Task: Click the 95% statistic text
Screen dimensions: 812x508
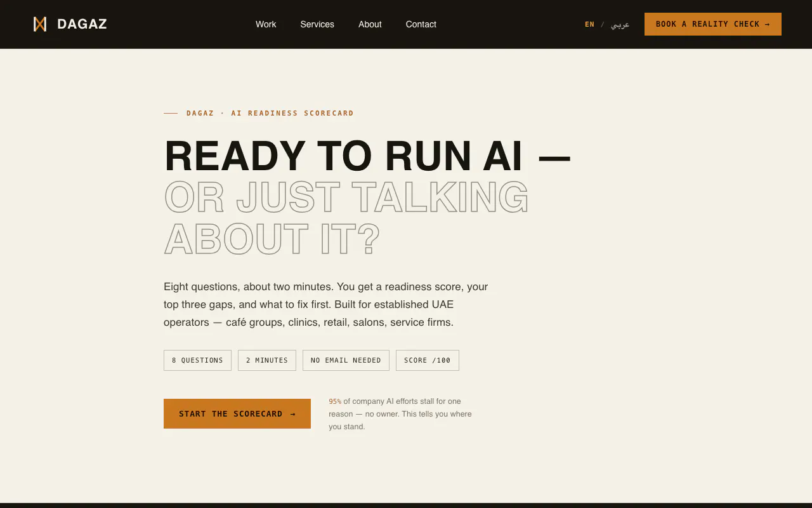Action: 335,401
